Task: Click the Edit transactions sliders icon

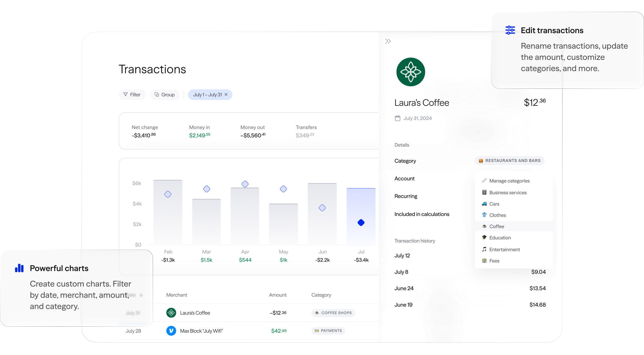Action: 510,30
